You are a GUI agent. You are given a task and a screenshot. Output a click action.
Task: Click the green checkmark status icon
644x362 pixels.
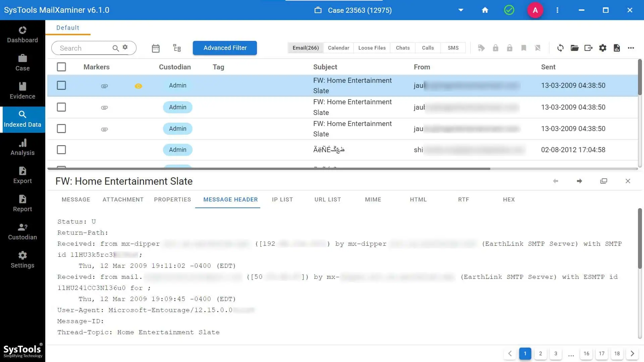click(x=509, y=10)
